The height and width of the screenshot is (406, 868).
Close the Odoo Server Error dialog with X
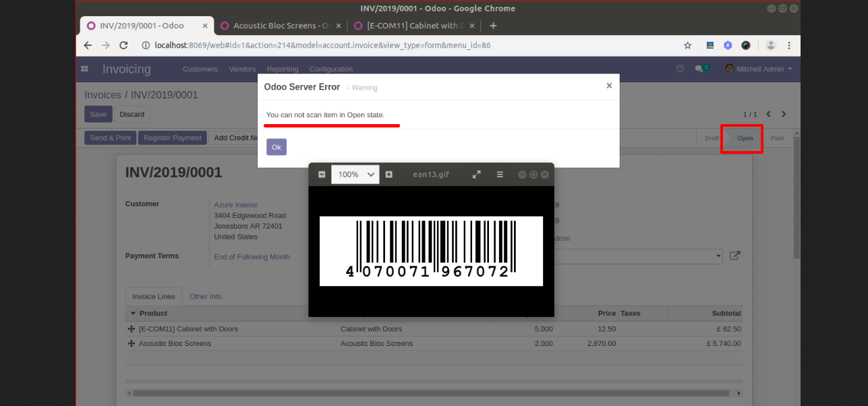609,86
